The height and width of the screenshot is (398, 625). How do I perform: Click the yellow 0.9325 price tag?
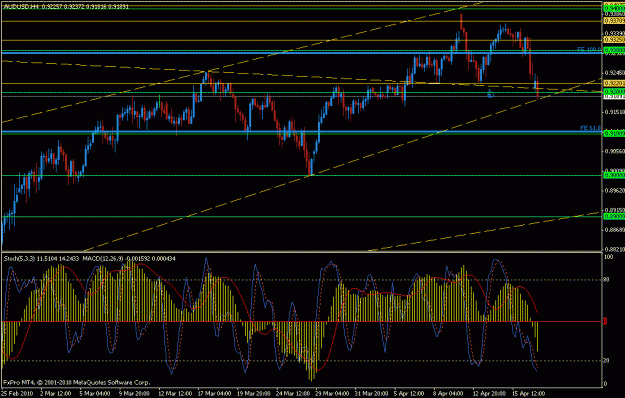pos(614,40)
